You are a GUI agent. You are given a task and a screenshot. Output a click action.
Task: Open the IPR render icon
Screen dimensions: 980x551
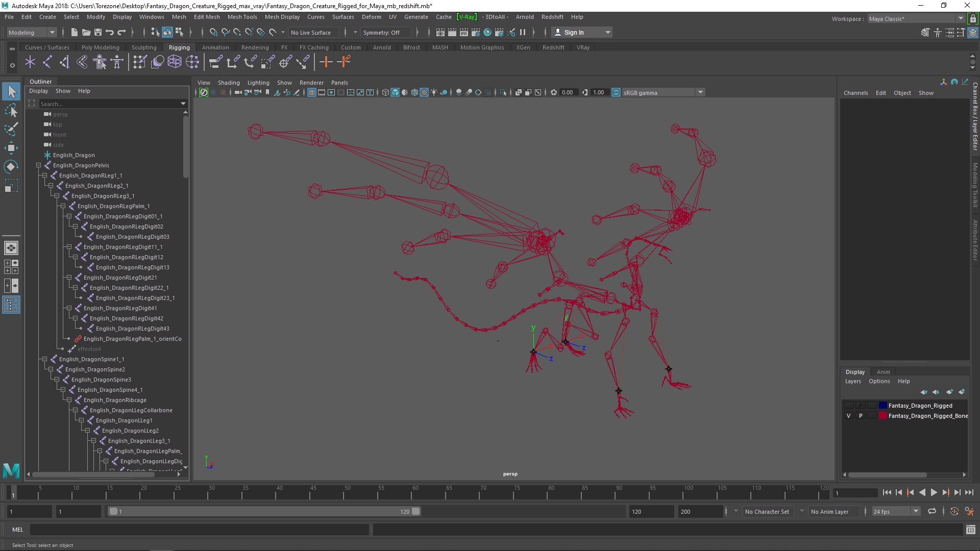click(463, 32)
